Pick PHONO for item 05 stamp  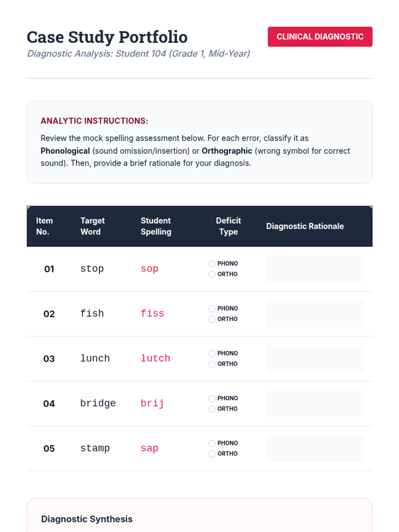click(212, 444)
